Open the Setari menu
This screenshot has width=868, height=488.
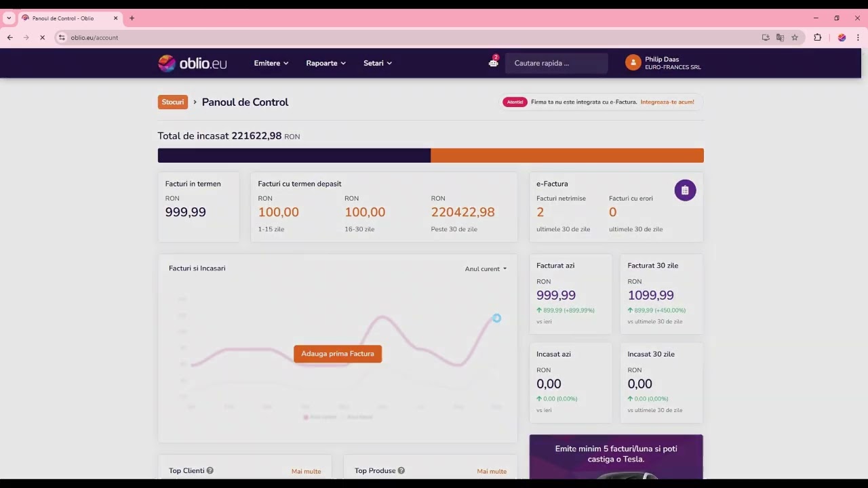(378, 63)
